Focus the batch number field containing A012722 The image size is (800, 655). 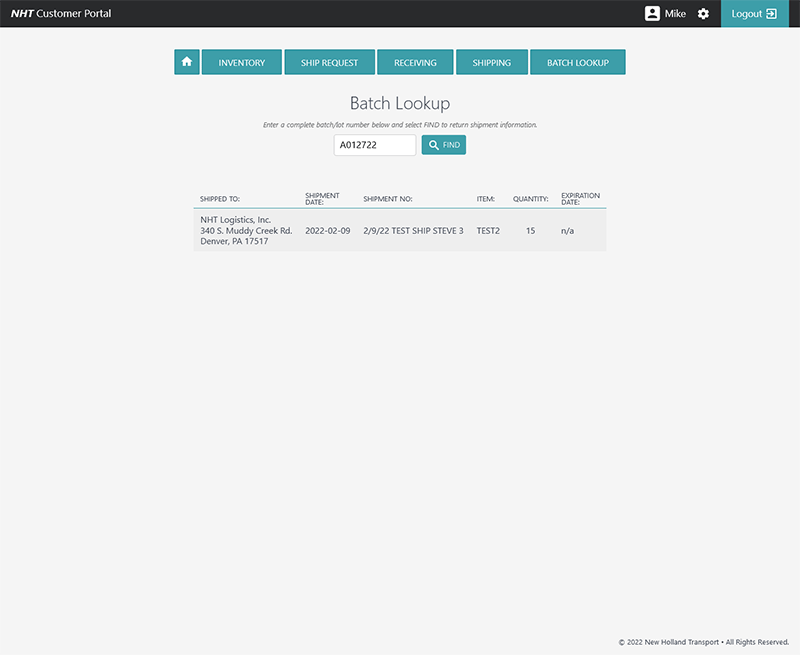pyautogui.click(x=375, y=145)
